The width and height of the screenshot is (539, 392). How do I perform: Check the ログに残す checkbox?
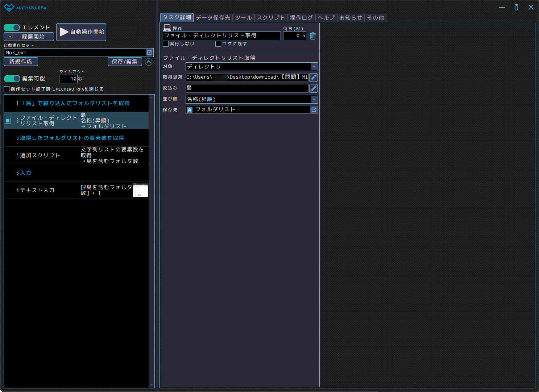click(218, 44)
